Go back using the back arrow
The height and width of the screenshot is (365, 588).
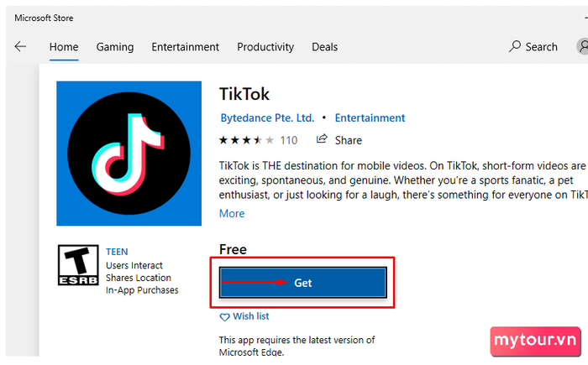coord(20,47)
